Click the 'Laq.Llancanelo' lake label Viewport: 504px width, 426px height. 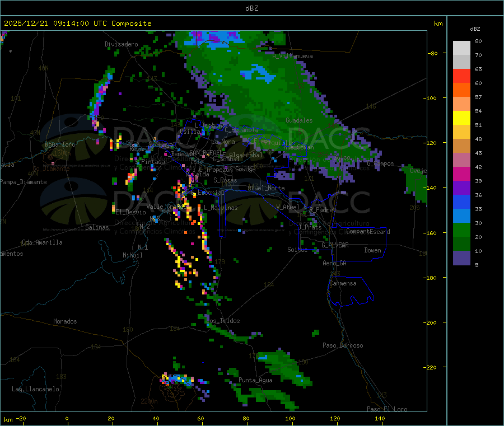tap(35, 390)
